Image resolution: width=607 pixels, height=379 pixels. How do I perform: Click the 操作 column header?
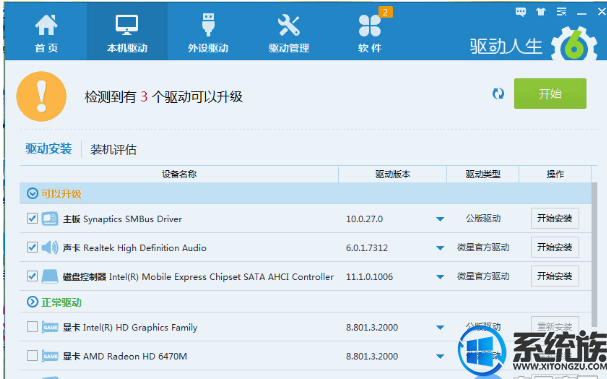(x=555, y=174)
